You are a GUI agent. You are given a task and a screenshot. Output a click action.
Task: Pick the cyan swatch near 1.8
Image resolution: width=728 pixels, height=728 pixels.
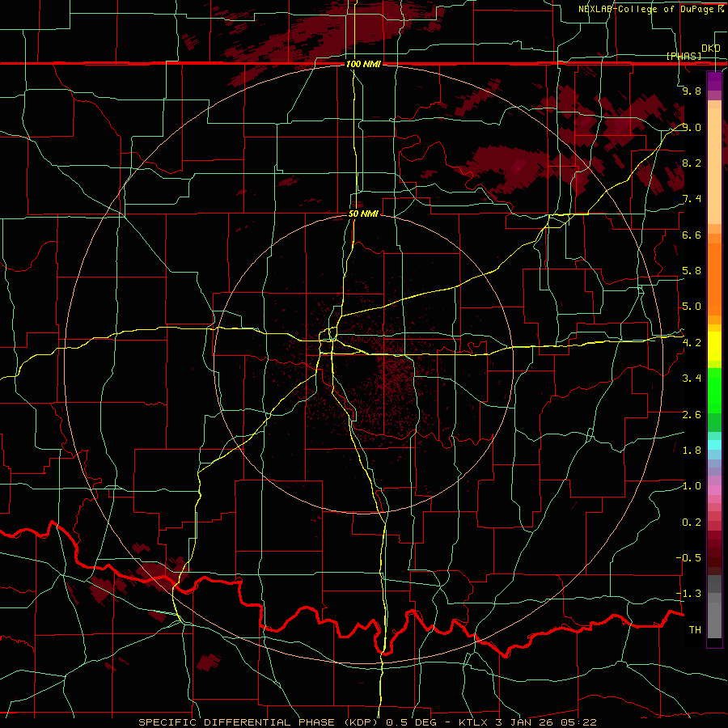[x=714, y=445]
